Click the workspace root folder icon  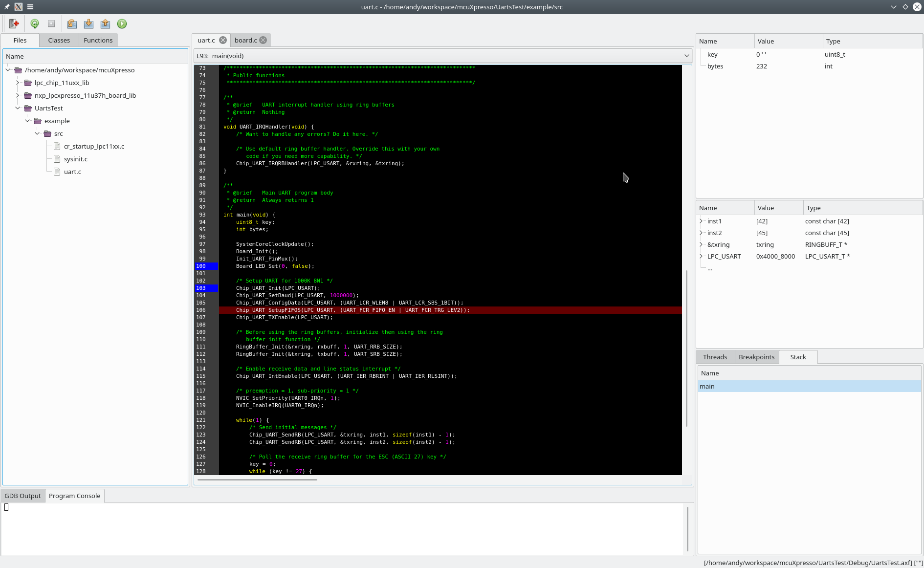point(18,70)
